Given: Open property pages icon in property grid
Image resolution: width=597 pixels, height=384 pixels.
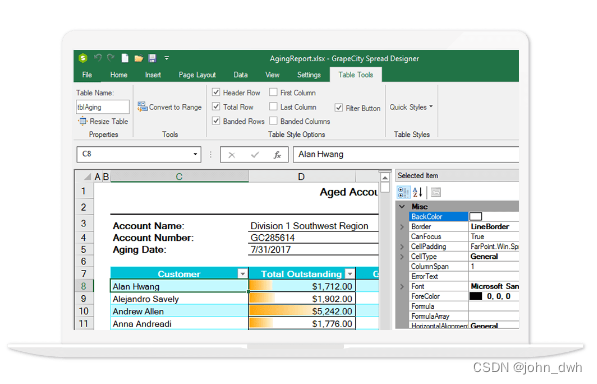Looking at the screenshot, I should tap(436, 193).
